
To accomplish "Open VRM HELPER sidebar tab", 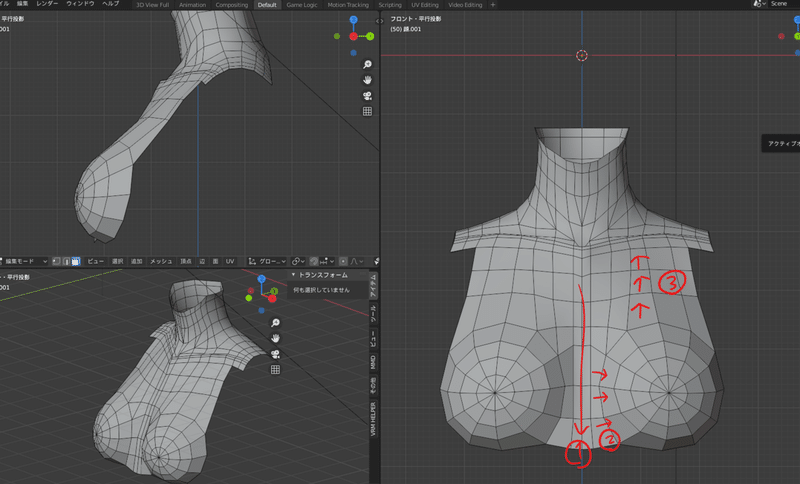I will tap(373, 419).
